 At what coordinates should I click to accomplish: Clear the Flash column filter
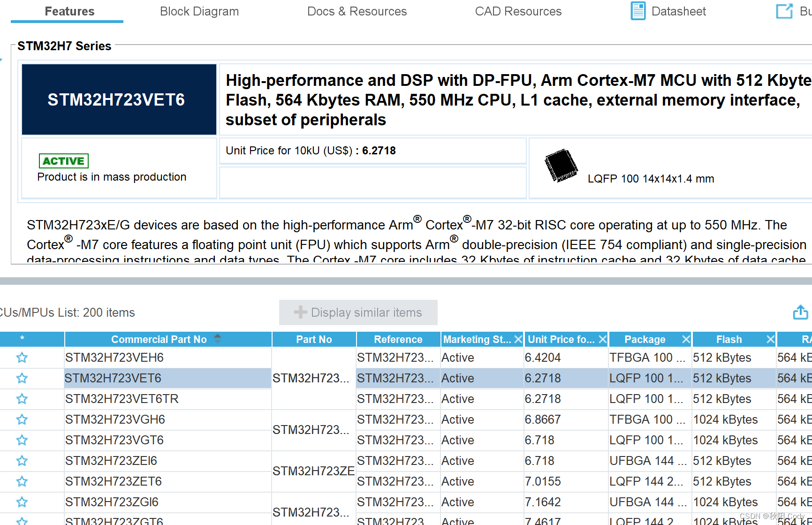(x=770, y=339)
